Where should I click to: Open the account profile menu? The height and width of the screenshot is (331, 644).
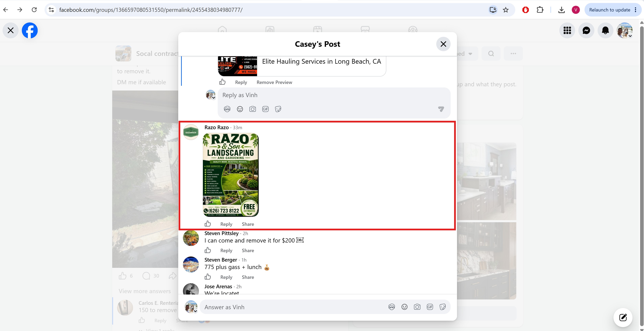pos(624,31)
